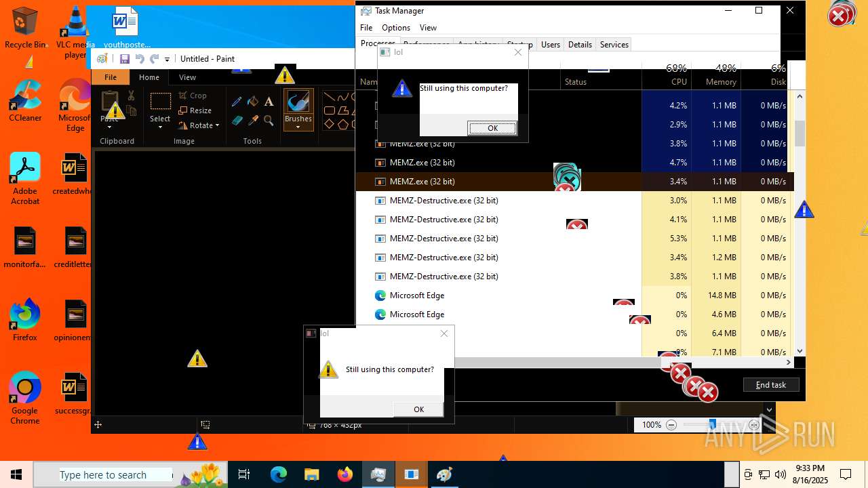Select the Pencil tool in Paint

237,102
